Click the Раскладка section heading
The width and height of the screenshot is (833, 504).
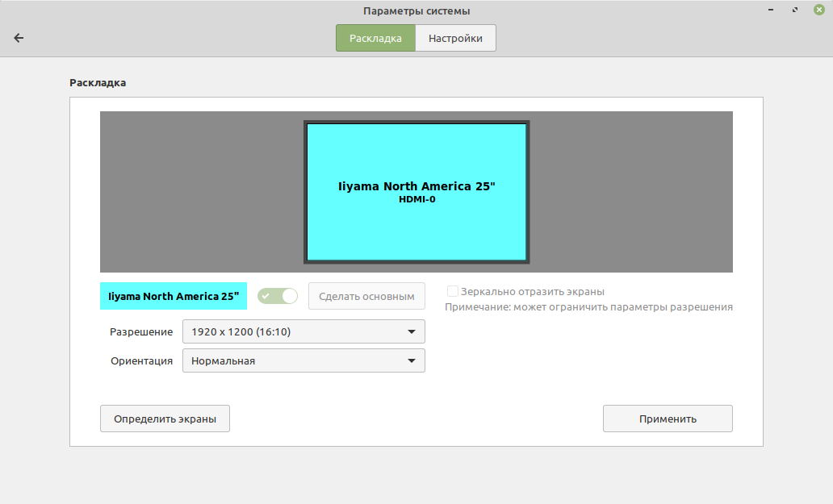tap(98, 83)
